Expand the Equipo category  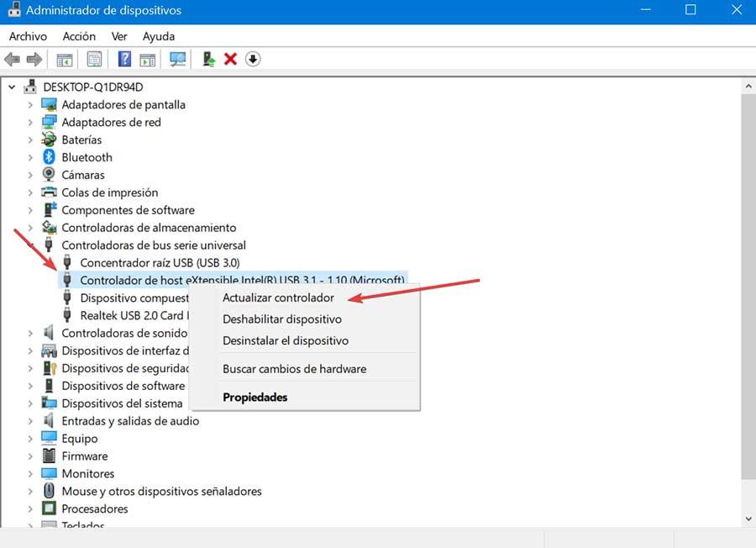click(30, 439)
